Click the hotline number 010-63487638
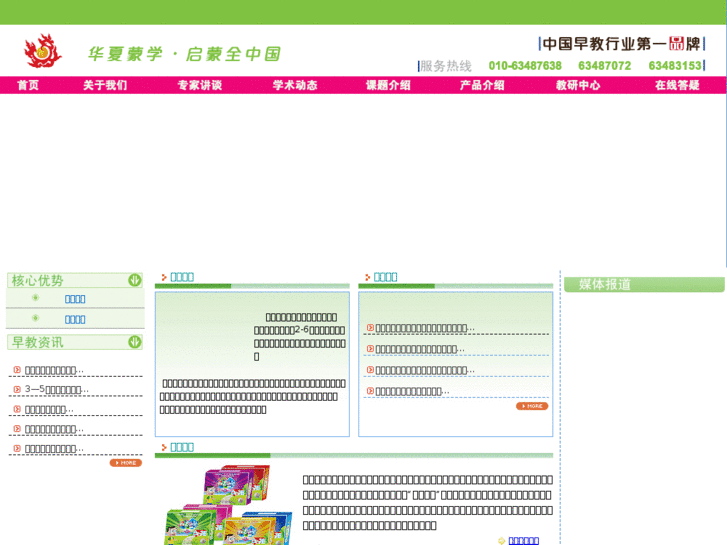The image size is (727, 545). coord(525,66)
